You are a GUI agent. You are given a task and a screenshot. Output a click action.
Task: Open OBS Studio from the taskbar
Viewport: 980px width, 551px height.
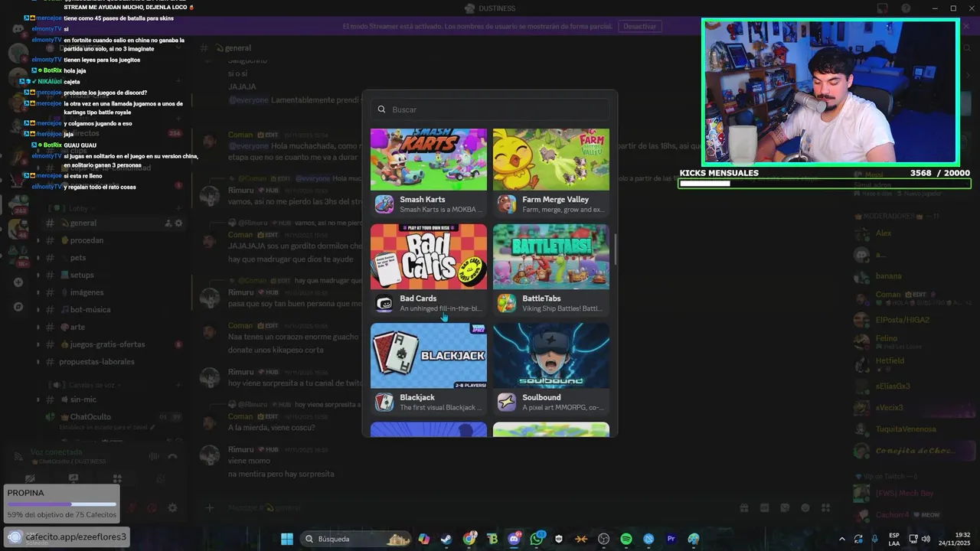[603, 539]
